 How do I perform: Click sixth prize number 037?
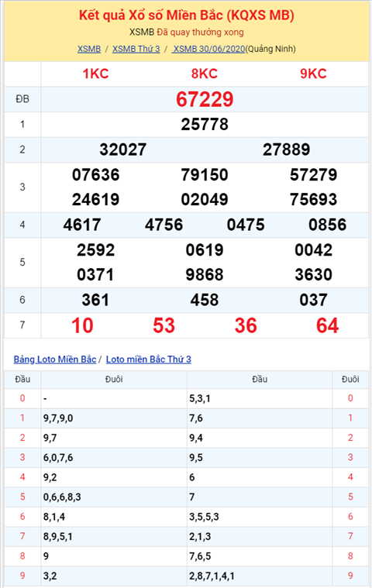[314, 300]
